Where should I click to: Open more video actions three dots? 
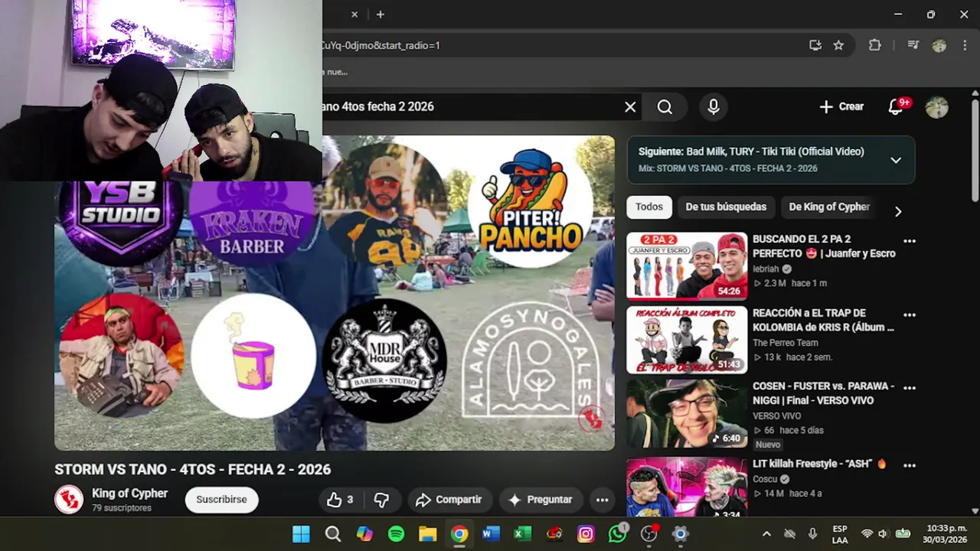pos(602,500)
